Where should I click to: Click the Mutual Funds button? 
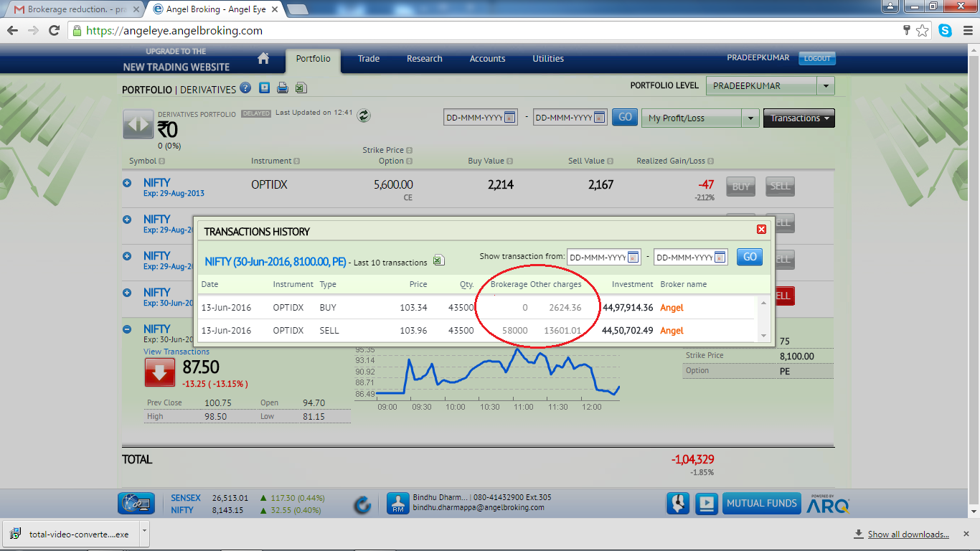point(761,503)
